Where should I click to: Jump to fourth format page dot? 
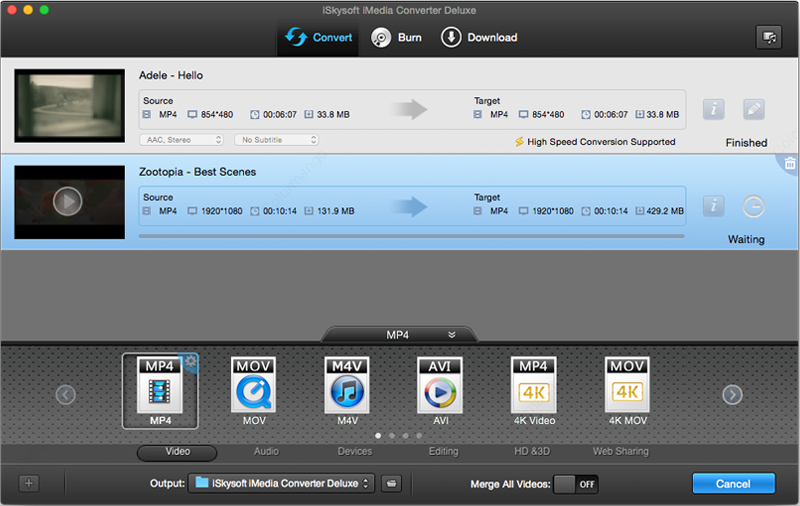click(419, 436)
